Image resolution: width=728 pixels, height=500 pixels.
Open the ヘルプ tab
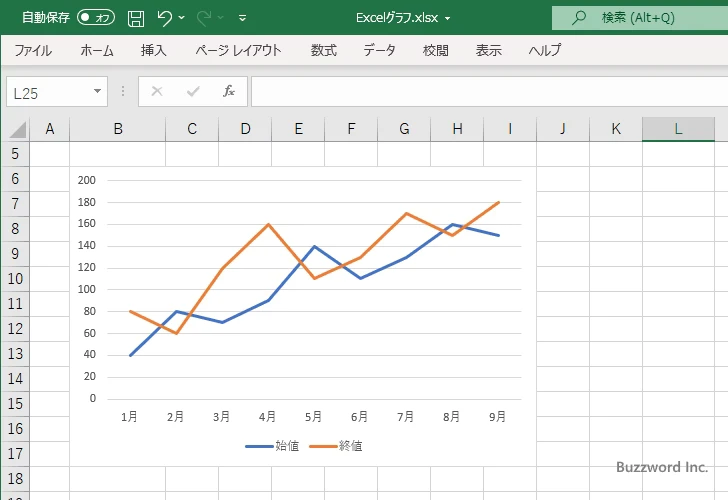(x=545, y=50)
